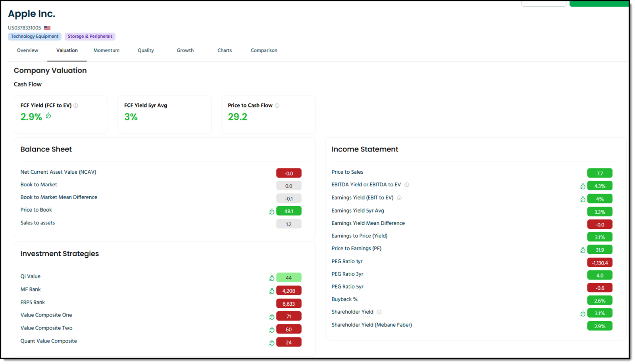This screenshot has width=635, height=364.
Task: Click the US flag icon beside ISIN
Action: coord(47,28)
